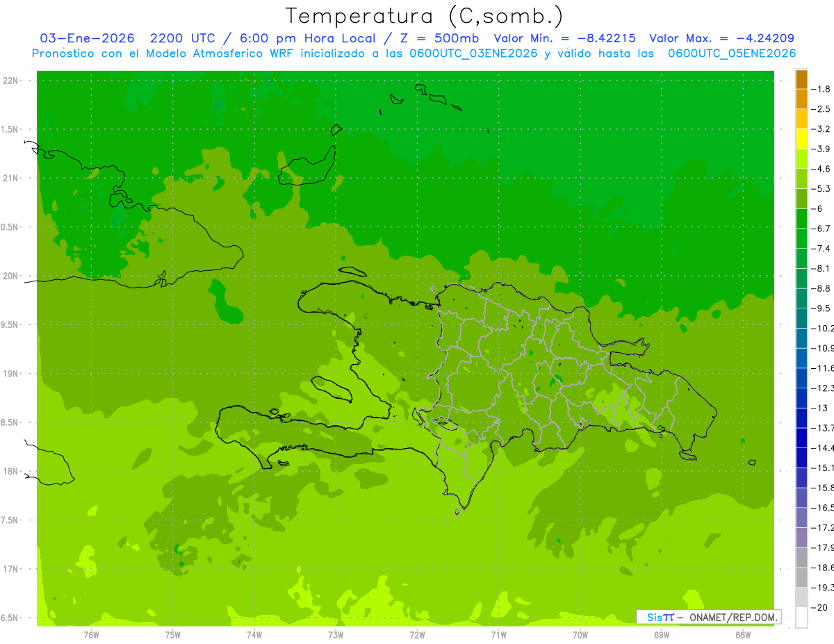Image resolution: width=834 pixels, height=644 pixels.
Task: Click the 70W longitude label
Action: point(580,635)
